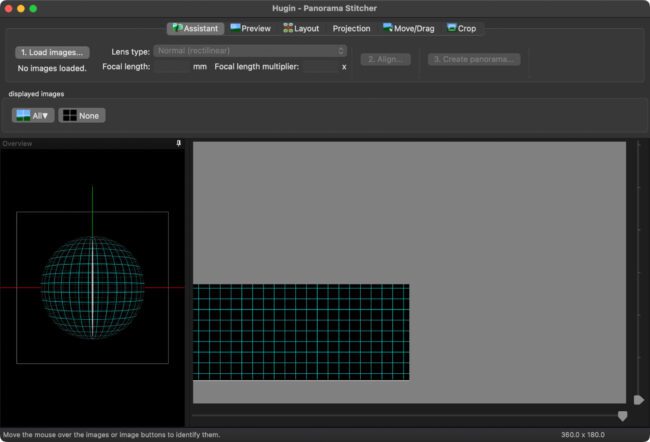Click the horizontal field of view slider handle
This screenshot has height=442, width=650.
click(x=622, y=416)
